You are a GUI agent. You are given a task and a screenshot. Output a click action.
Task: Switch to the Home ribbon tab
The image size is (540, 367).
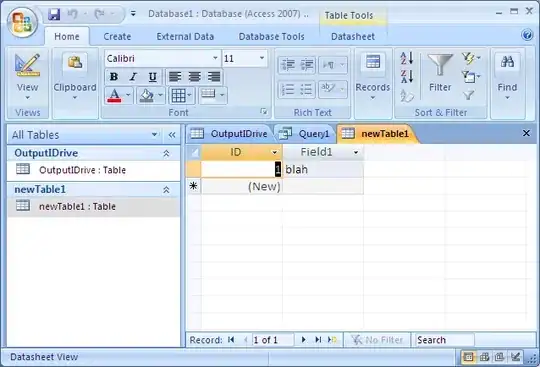point(67,36)
